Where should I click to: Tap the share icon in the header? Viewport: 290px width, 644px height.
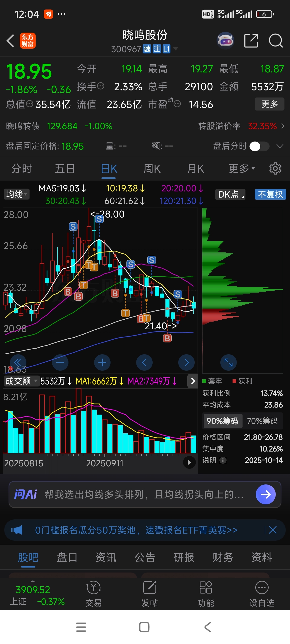(x=251, y=41)
